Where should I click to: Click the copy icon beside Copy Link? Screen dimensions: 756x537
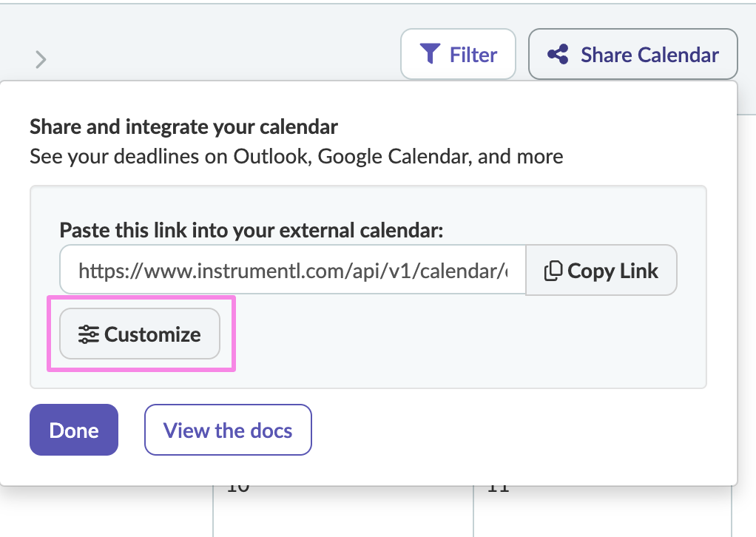coord(553,271)
